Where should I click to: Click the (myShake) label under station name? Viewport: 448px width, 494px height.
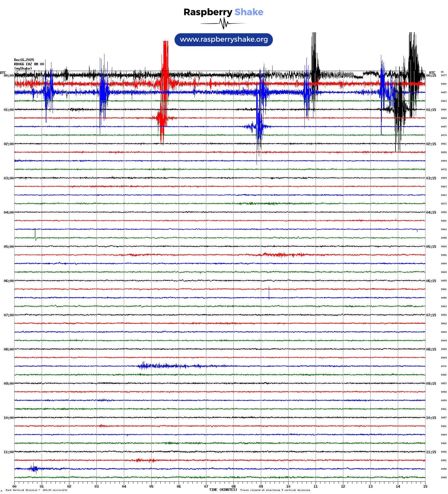[23, 68]
